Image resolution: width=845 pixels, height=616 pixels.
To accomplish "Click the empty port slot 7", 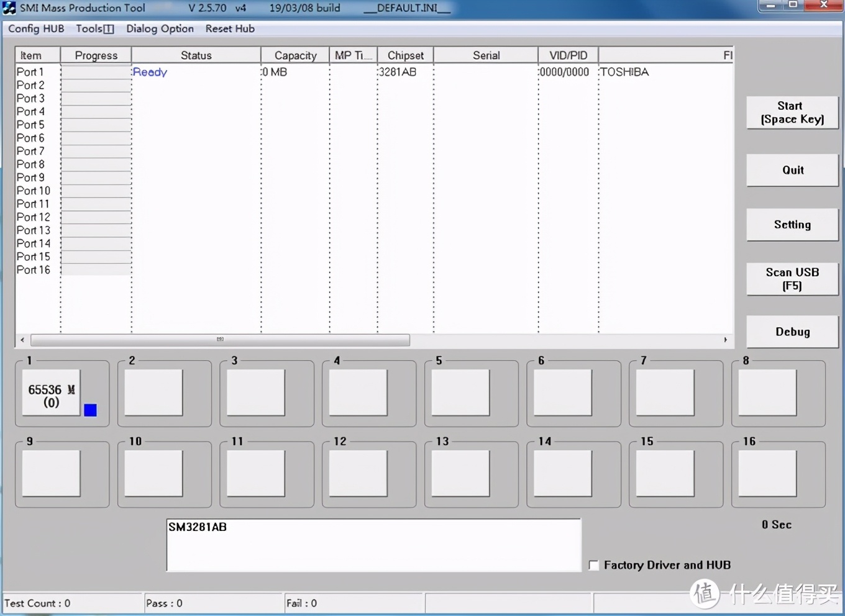I will tap(665, 393).
